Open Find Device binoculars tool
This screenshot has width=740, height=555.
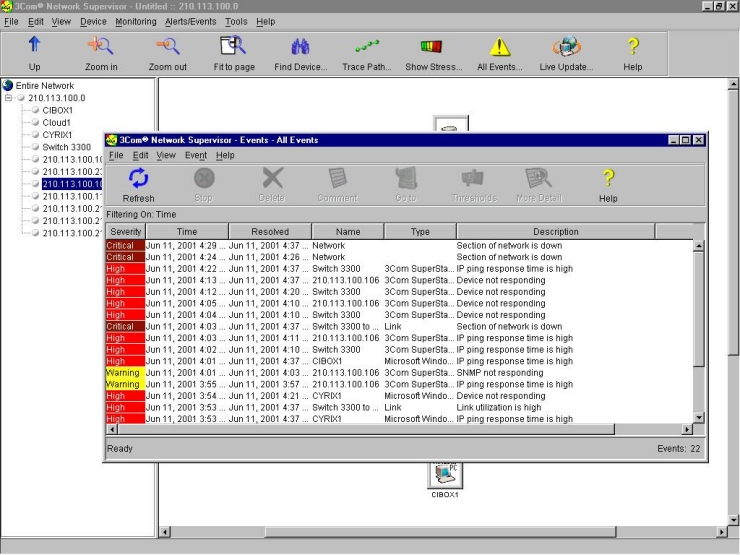click(300, 47)
